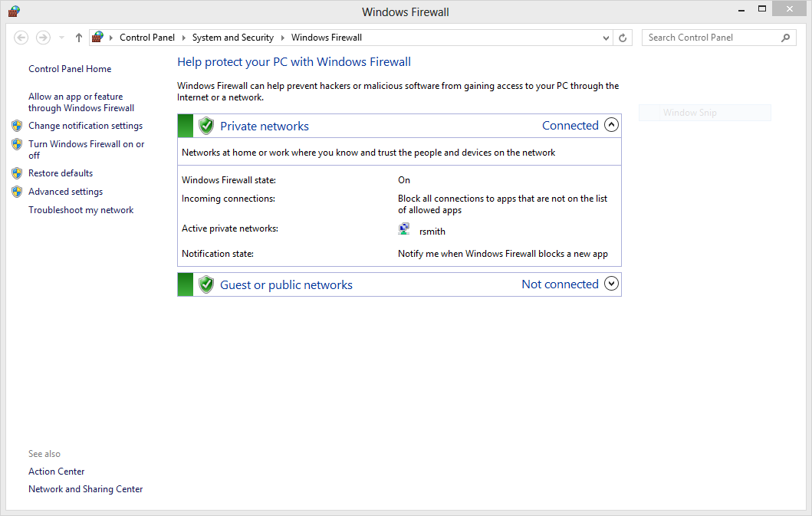The image size is (812, 516).
Task: Go up one level with Up arrow
Action: click(79, 38)
